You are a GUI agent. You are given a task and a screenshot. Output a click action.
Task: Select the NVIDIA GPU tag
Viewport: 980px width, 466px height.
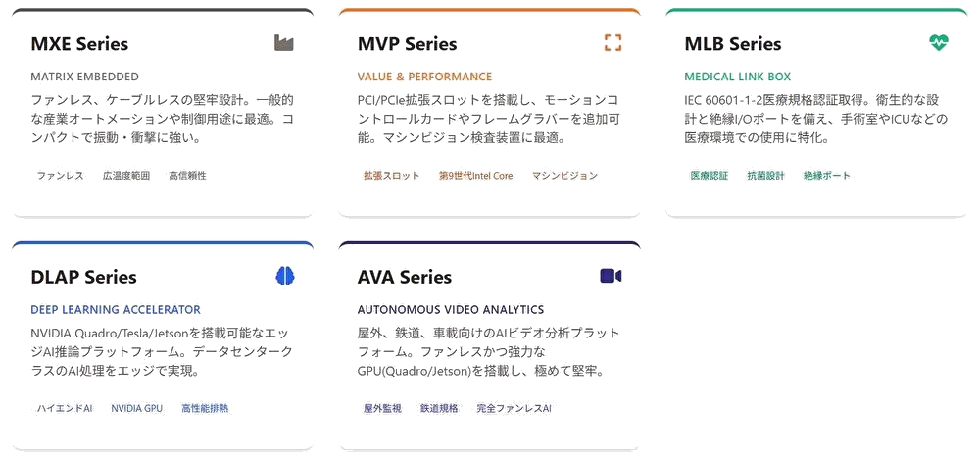click(136, 408)
